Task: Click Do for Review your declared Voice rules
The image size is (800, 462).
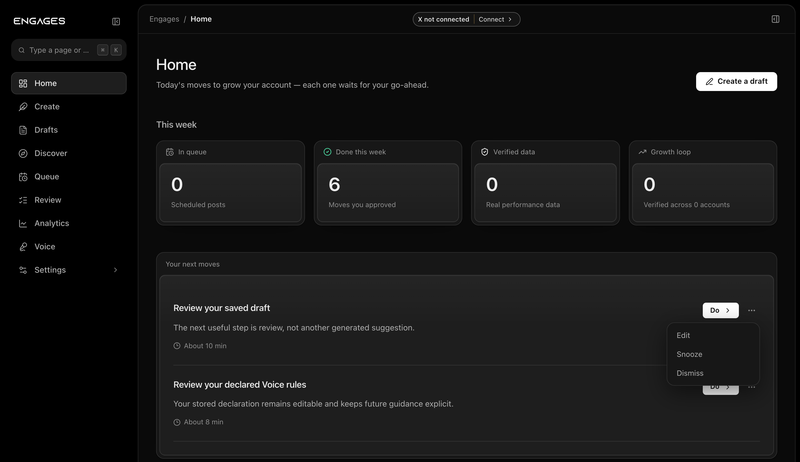Action: (720, 389)
